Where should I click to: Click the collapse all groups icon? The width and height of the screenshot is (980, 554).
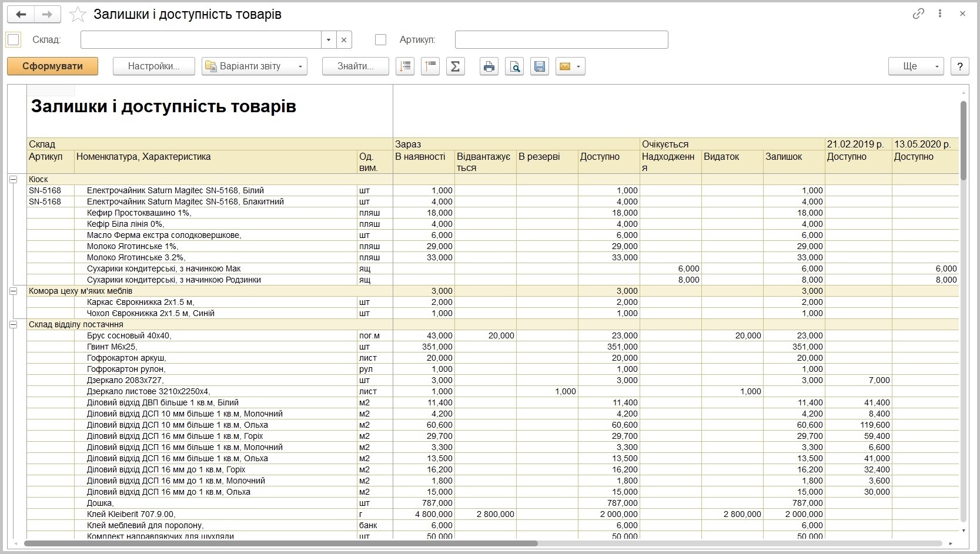[x=430, y=66]
